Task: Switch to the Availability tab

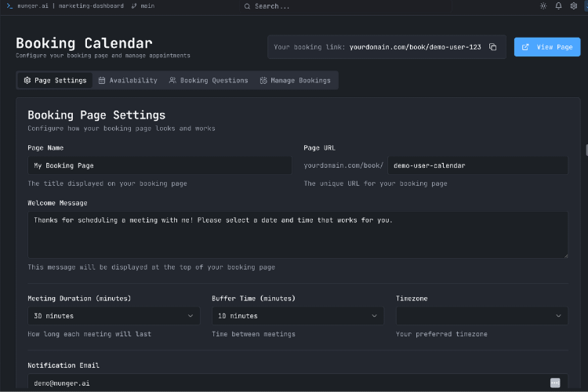Action: pyautogui.click(x=128, y=80)
